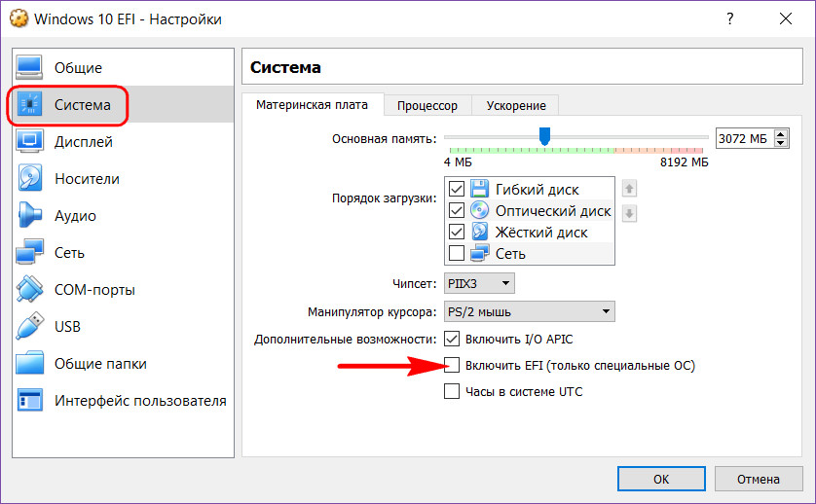Open the Общие settings section icon
Viewport: 816px width, 504px height.
[x=29, y=67]
